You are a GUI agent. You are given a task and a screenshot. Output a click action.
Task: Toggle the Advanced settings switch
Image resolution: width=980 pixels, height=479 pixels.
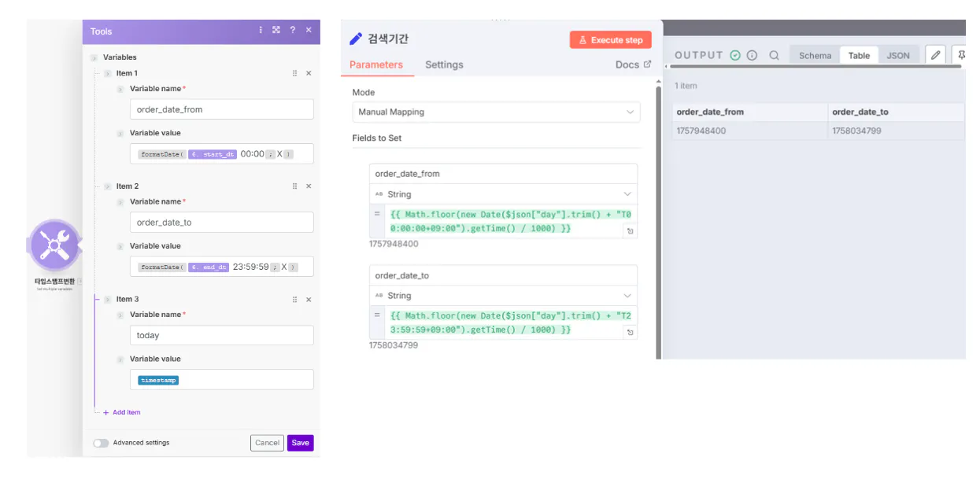pyautogui.click(x=101, y=443)
